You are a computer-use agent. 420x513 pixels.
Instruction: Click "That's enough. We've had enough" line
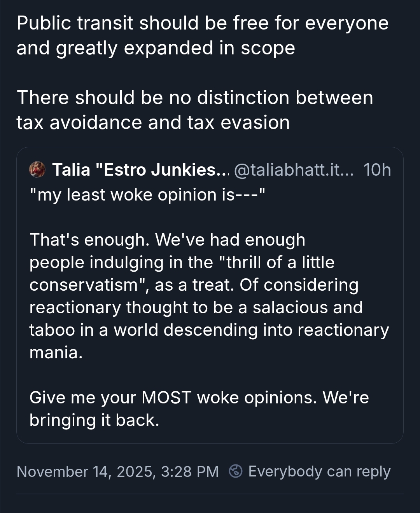point(167,240)
